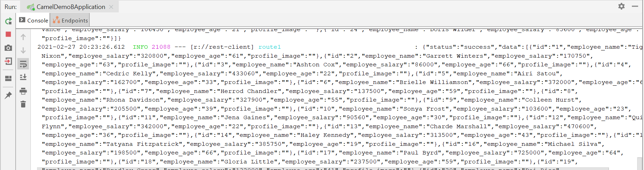This screenshot has height=170, width=644.
Task: Open Run tool window settings gear
Action: point(621,6)
